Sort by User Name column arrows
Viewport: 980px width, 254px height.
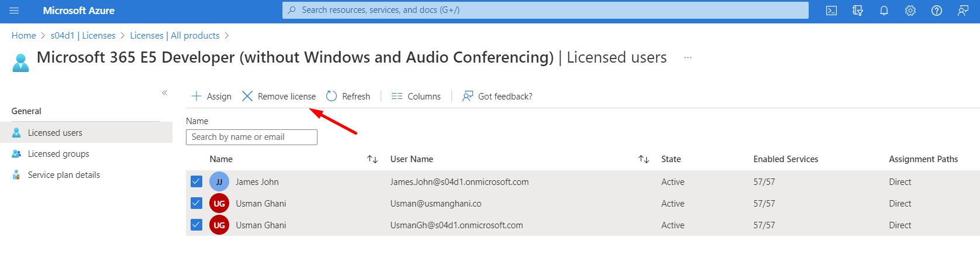click(x=644, y=159)
